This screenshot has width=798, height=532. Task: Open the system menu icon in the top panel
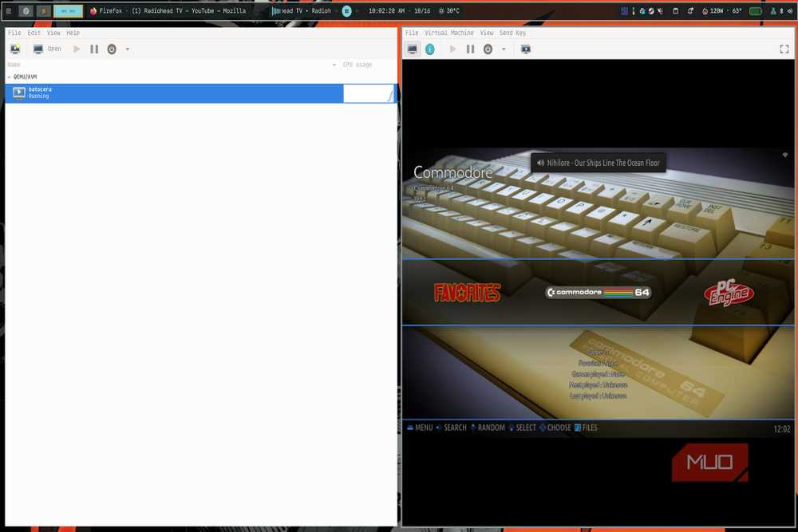[9, 10]
